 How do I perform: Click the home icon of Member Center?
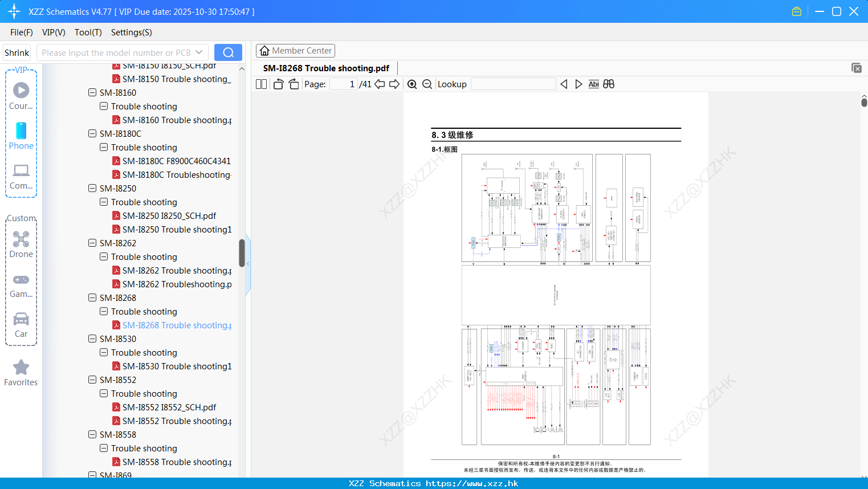pos(264,51)
